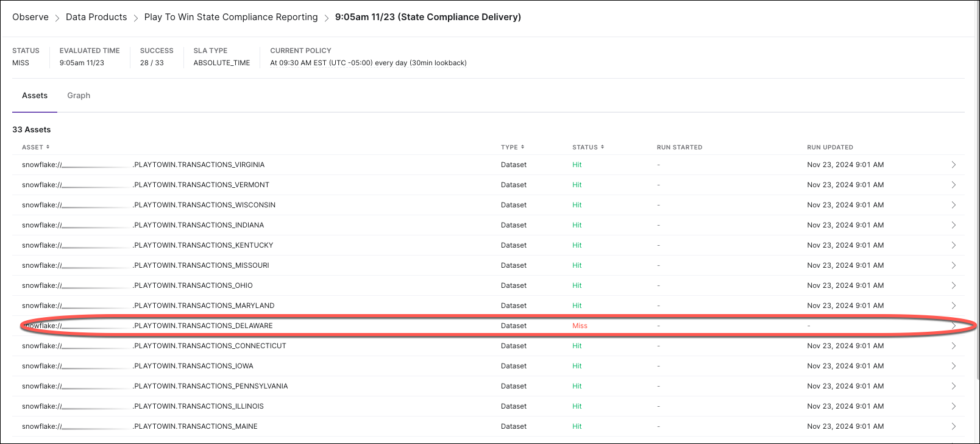This screenshot has width=980, height=444.
Task: Open the TRANSACTIONS_IOWA detail arrow
Action: 953,366
